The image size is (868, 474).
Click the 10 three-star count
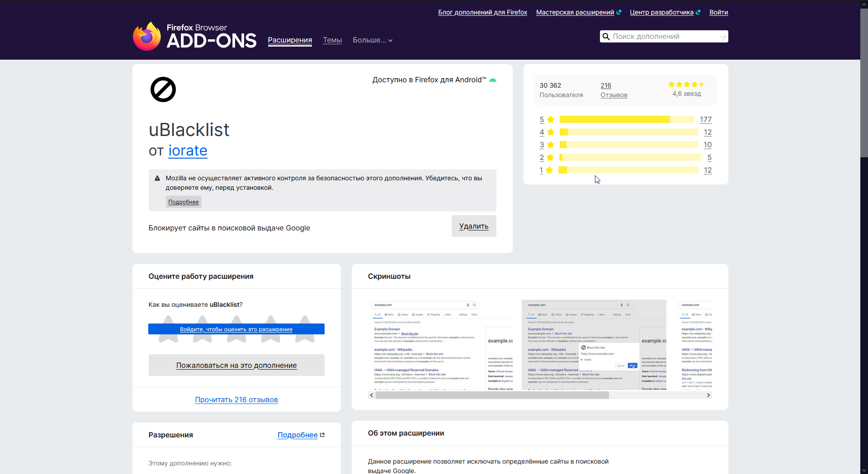pos(708,145)
